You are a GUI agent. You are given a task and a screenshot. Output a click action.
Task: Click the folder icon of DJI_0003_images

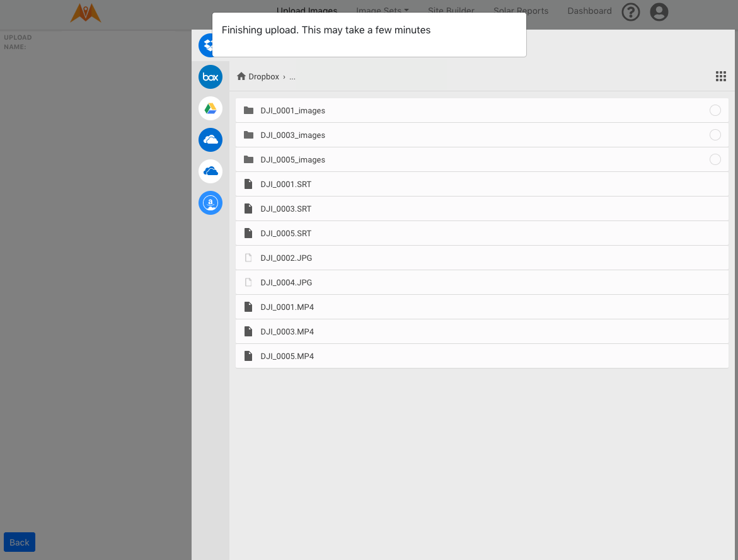(x=248, y=135)
